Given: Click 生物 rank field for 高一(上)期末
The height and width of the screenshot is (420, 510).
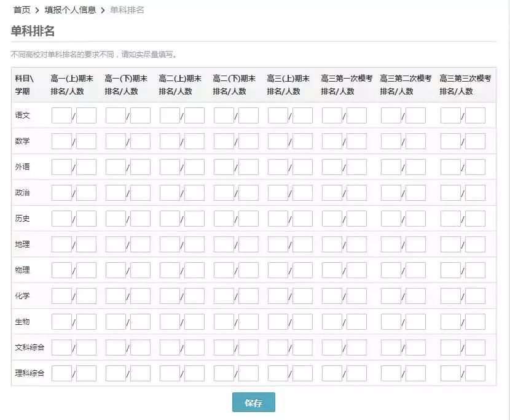Looking at the screenshot, I should tap(61, 321).
